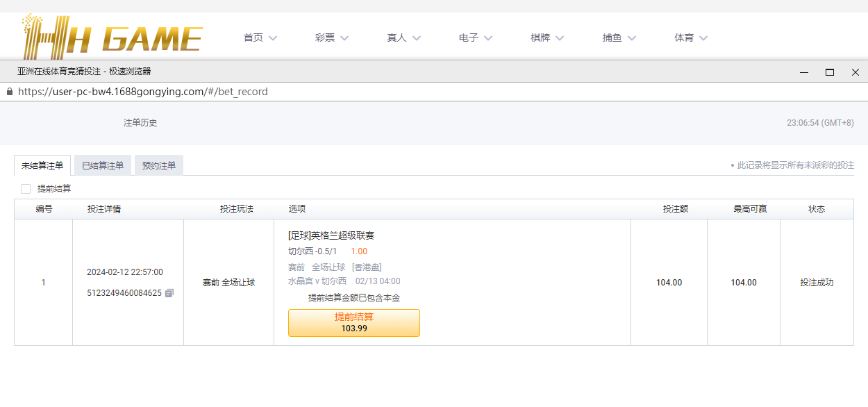The height and width of the screenshot is (407, 868).
Task: Open the 电子 nav item
Action: click(469, 38)
